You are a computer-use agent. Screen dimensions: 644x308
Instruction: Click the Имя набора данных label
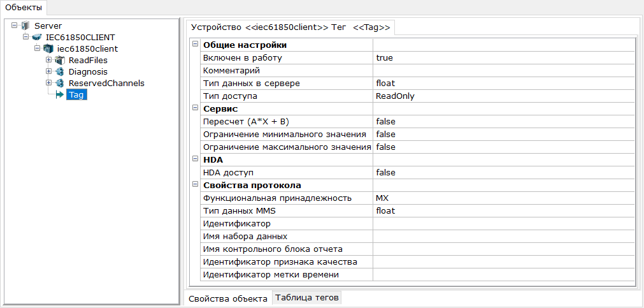pos(245,237)
